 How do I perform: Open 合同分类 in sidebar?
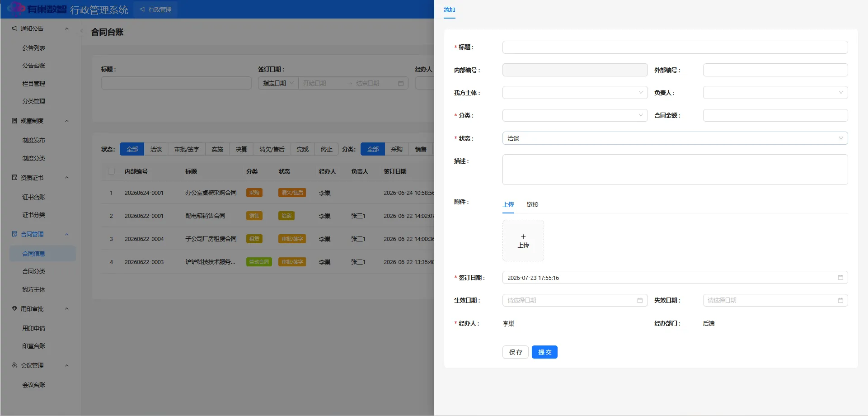coord(34,271)
